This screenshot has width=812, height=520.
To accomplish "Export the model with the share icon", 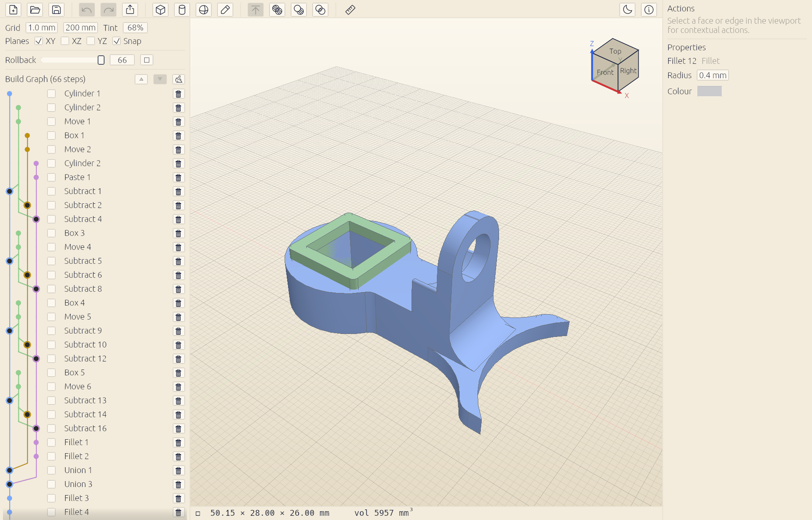I will (x=130, y=10).
